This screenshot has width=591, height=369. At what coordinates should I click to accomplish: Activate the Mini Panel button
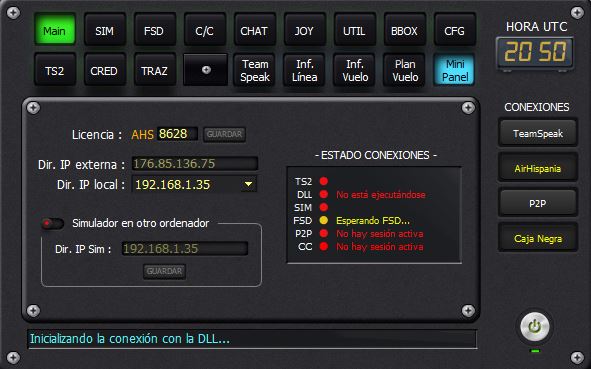coord(454,70)
